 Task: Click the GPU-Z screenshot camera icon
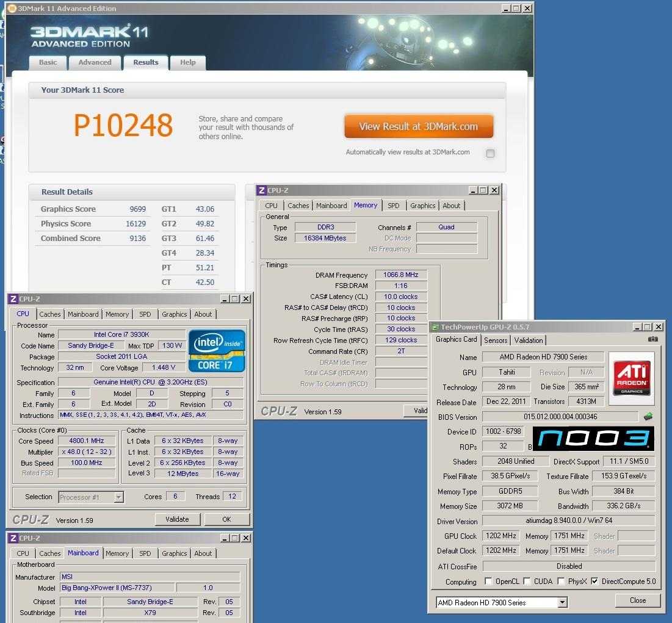(652, 339)
